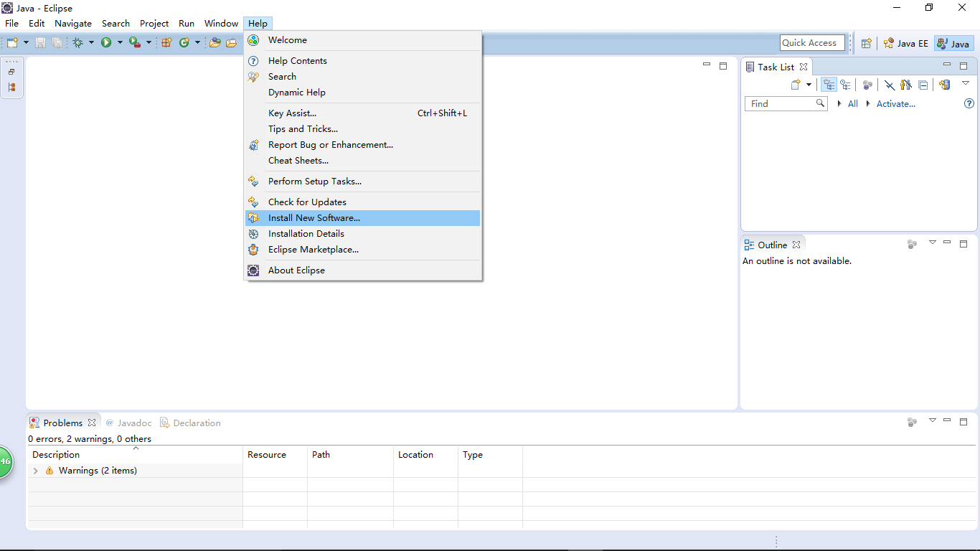The image size is (980, 551).
Task: Maximize the editor area
Action: (x=723, y=65)
